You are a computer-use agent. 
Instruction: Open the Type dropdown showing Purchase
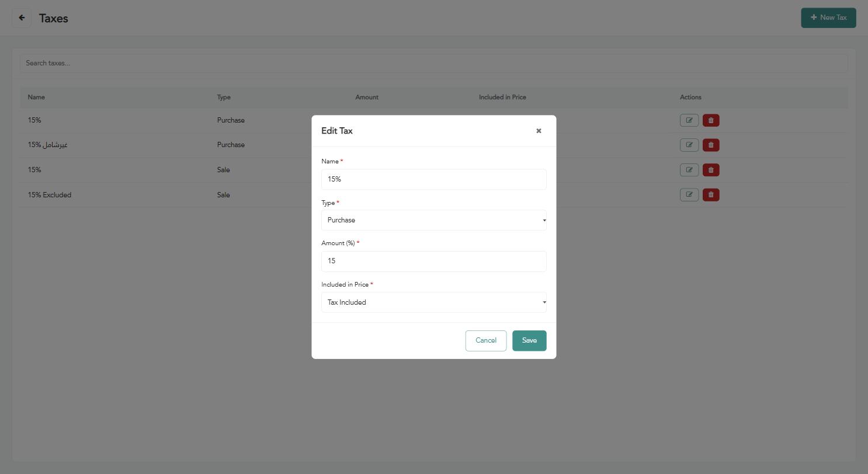click(x=434, y=220)
